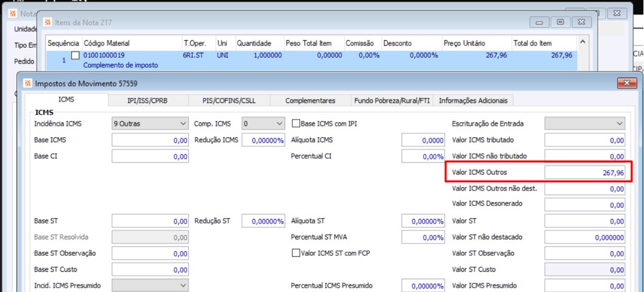644x292 pixels.
Task: Click the Valor ST Observação field
Action: pyautogui.click(x=585, y=253)
